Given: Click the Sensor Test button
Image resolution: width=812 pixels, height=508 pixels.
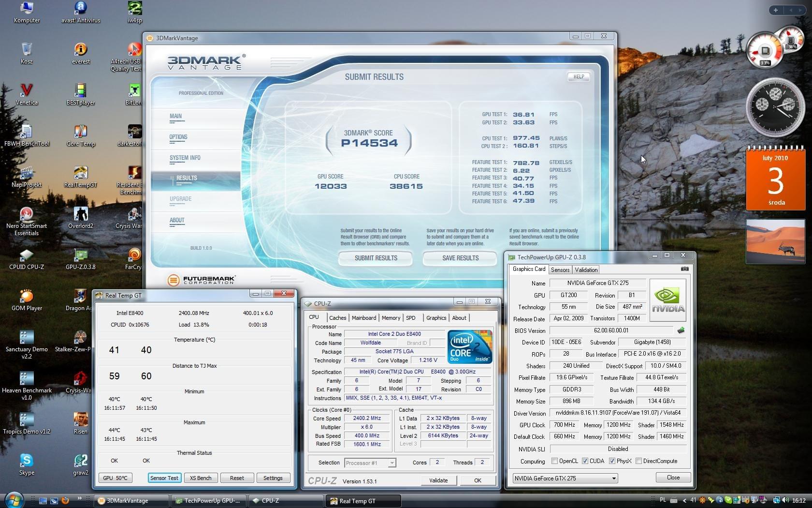Looking at the screenshot, I should tap(164, 478).
